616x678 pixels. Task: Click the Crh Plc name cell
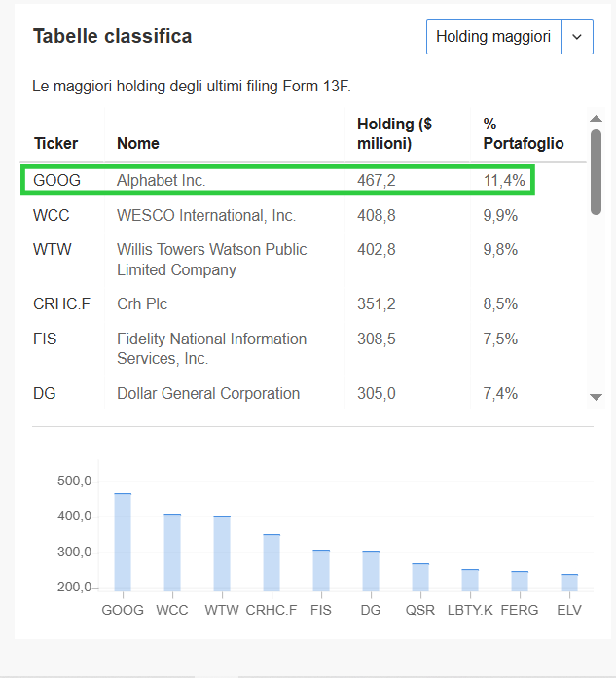(142, 303)
